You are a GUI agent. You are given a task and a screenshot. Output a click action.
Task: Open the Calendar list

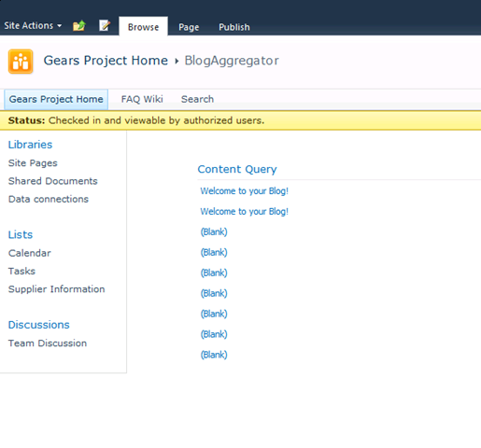click(x=30, y=253)
